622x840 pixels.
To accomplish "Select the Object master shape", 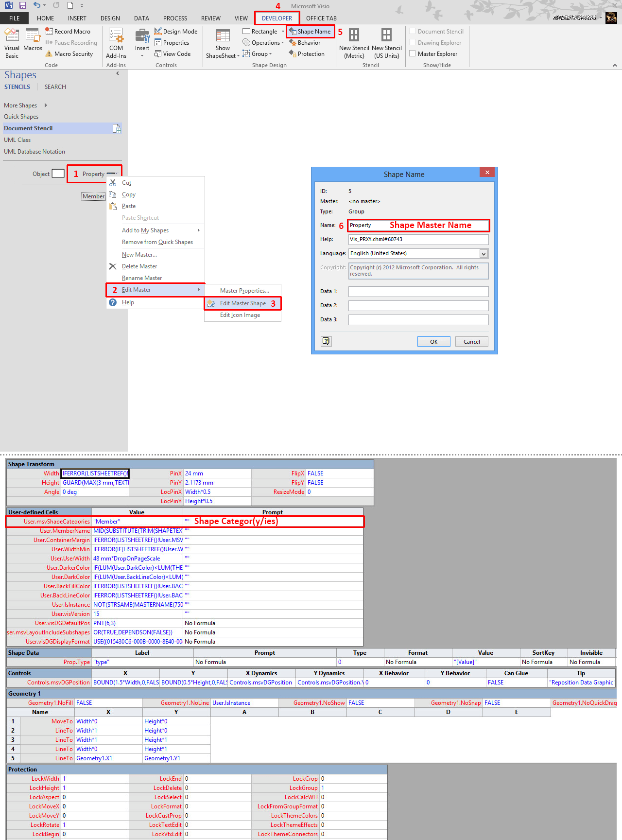I will coord(49,174).
